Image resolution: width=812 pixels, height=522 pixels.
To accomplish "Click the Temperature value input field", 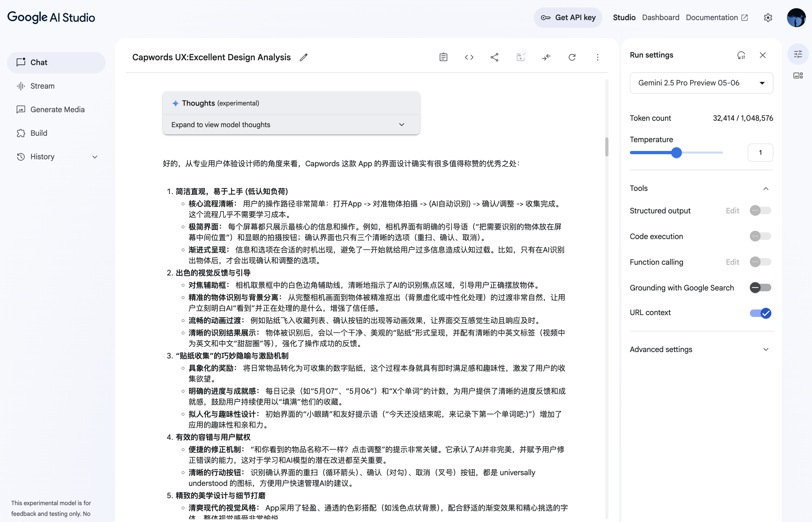I will tap(760, 153).
